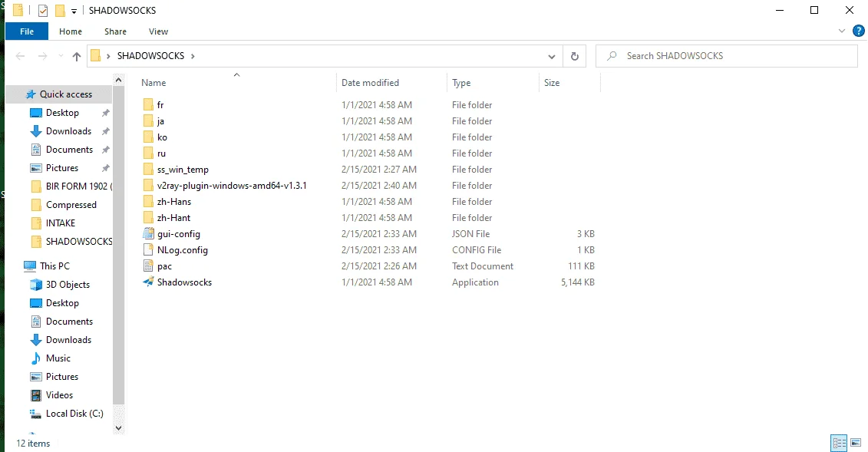Click the Quick access star icon
This screenshot has width=868, height=452.
31,94
